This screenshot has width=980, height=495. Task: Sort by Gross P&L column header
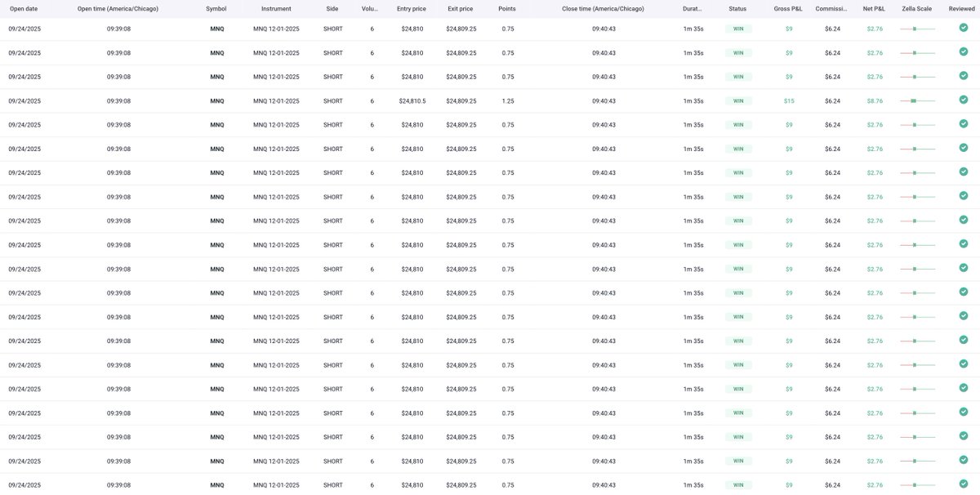(788, 8)
